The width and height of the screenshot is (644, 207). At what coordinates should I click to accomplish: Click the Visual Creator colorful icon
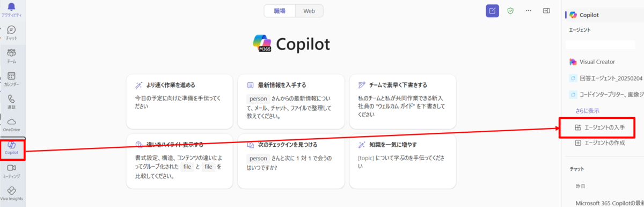click(x=573, y=62)
